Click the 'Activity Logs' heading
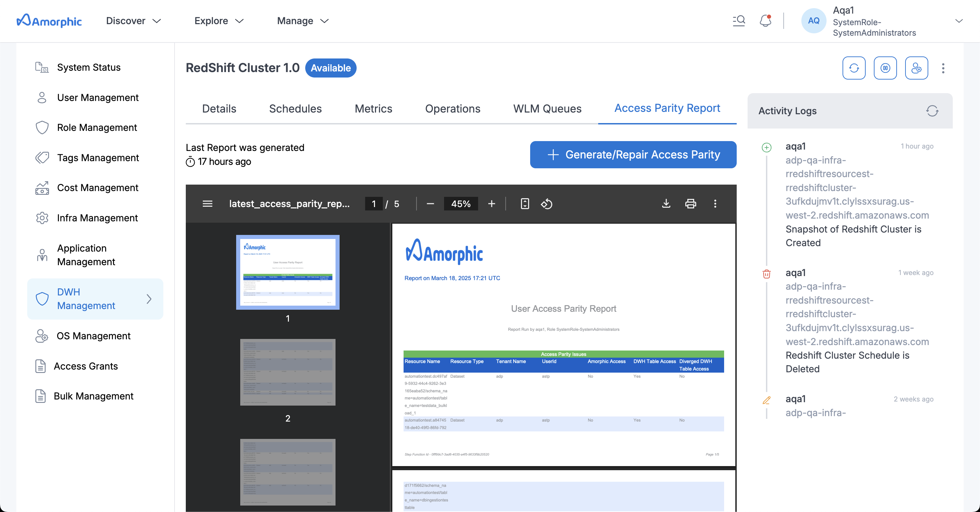 (x=787, y=111)
